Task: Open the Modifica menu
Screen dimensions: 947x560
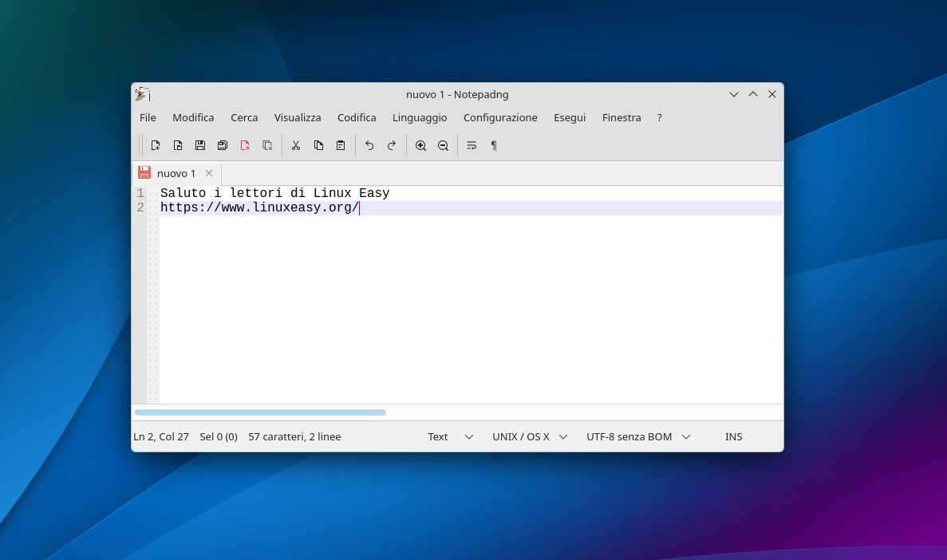Action: click(x=193, y=118)
